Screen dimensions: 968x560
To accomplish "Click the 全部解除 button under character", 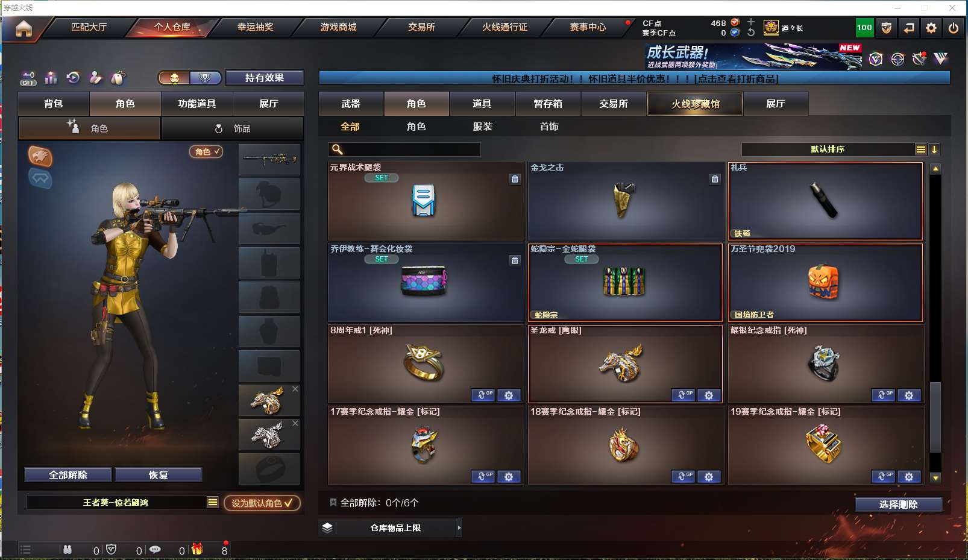I will pyautogui.click(x=68, y=475).
